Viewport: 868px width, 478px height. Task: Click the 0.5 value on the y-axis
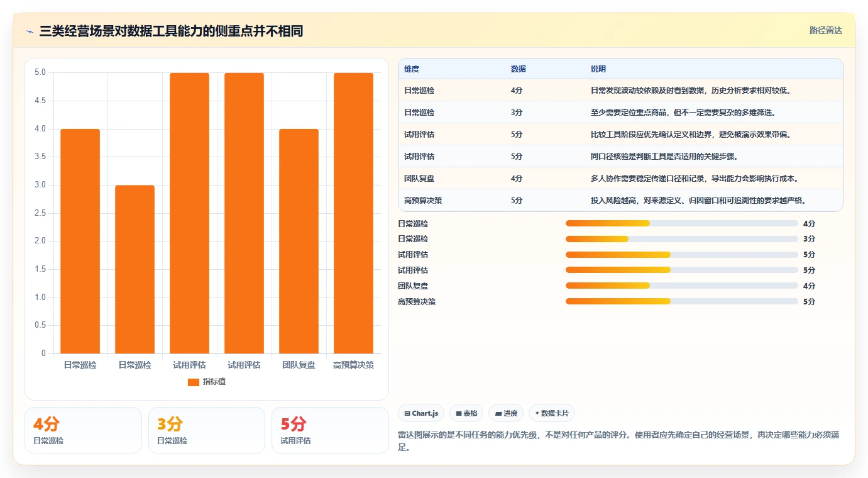(40, 325)
